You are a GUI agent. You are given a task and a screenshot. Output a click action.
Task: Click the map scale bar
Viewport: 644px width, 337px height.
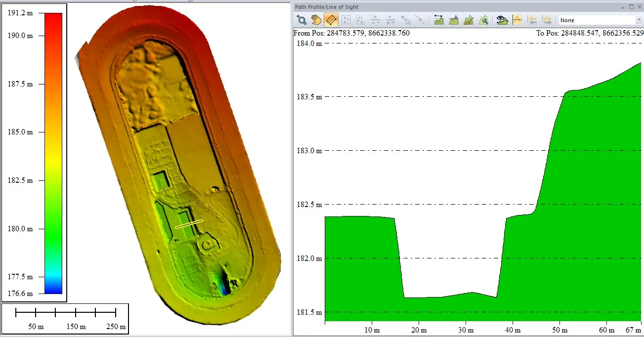(66, 312)
